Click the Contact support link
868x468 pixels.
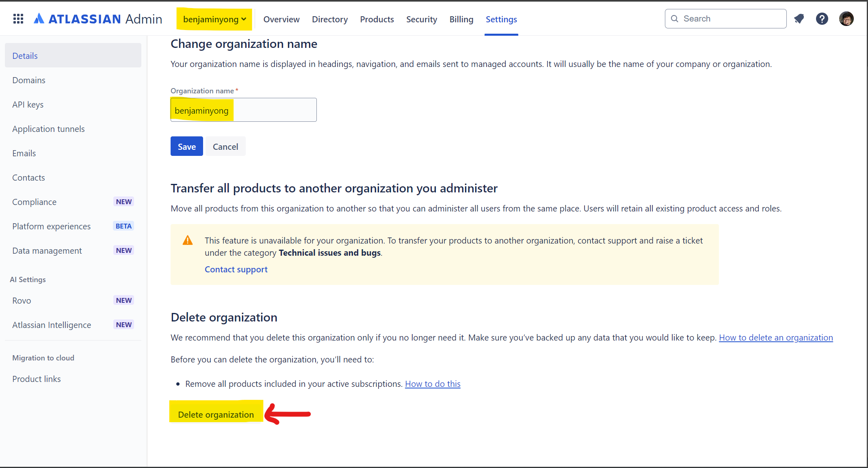tap(236, 269)
